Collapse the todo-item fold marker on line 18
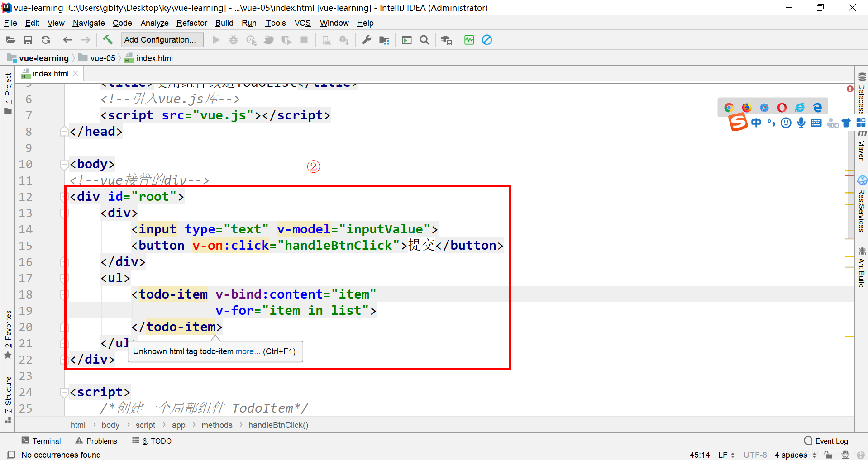 tap(64, 294)
